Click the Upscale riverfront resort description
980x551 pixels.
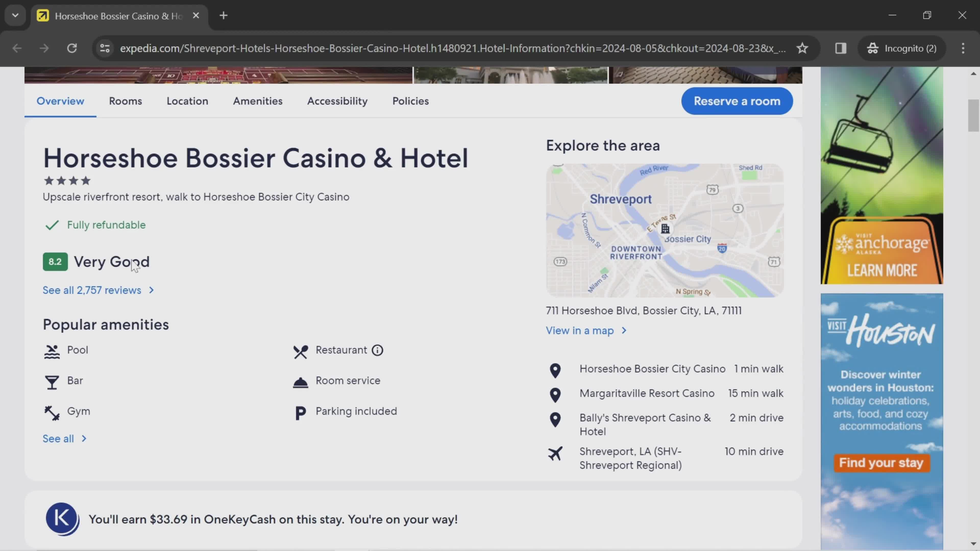(x=196, y=197)
